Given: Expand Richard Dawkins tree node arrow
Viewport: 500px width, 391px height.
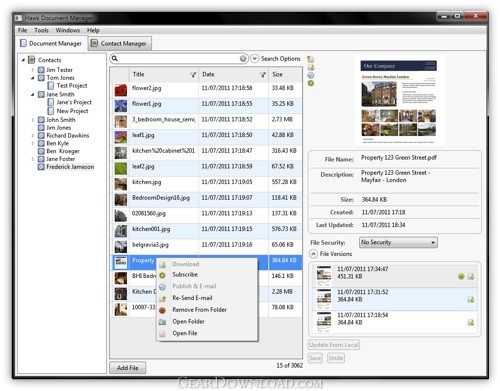Looking at the screenshot, I should (x=33, y=135).
